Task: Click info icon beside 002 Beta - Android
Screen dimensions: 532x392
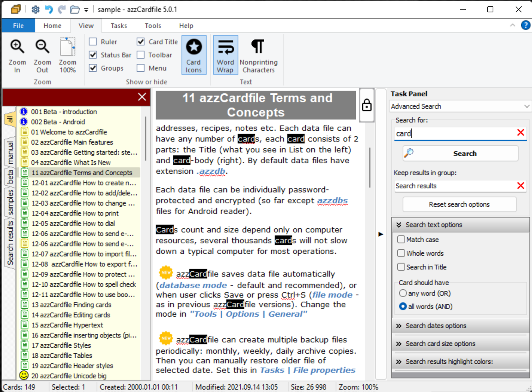Action: (24, 122)
